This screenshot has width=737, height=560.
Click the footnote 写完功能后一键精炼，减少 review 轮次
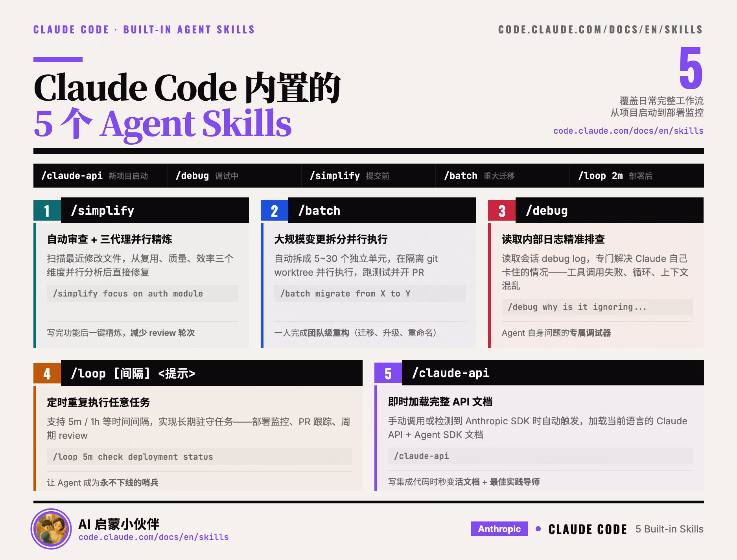coord(121,333)
